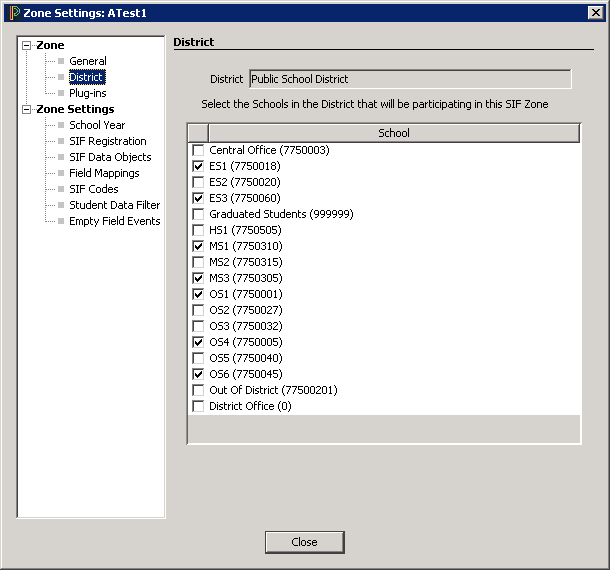Disable the MS3 (7750305) checkbox
Image resolution: width=610 pixels, height=570 pixels.
(x=198, y=279)
